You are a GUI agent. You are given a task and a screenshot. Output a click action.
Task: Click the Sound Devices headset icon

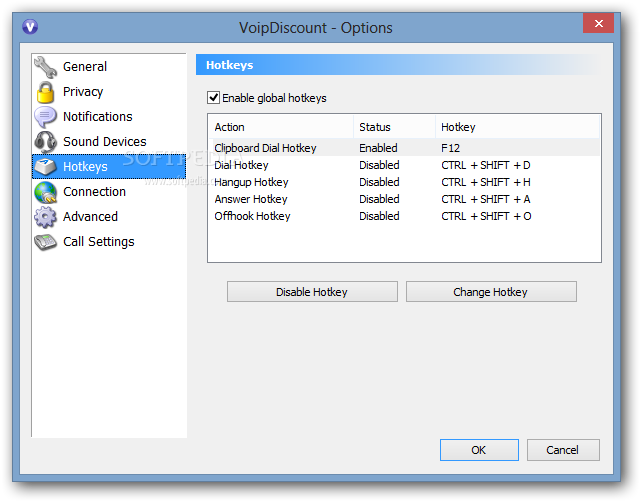(45, 142)
